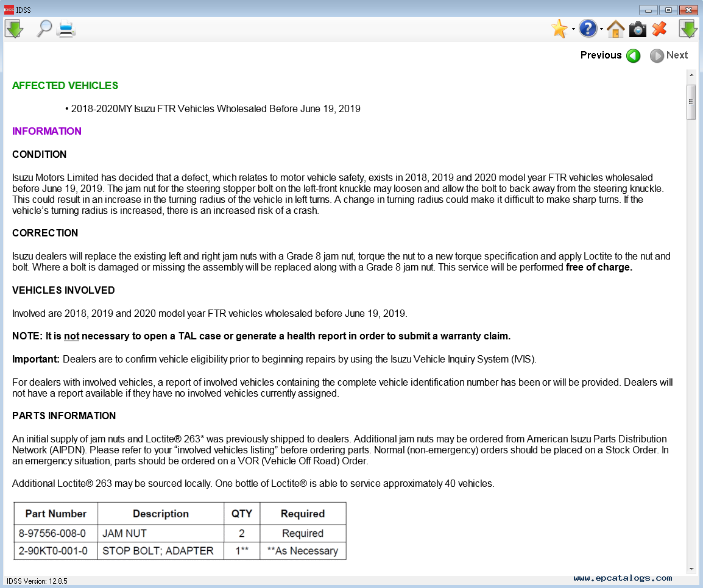The height and width of the screenshot is (588, 703).
Task: Click the PARTS INFORMATION heading
Action: click(x=64, y=416)
